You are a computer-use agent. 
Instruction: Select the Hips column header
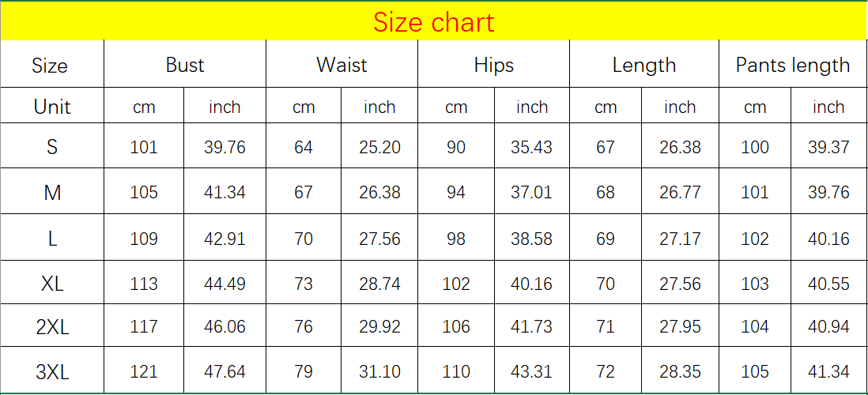[x=493, y=65]
